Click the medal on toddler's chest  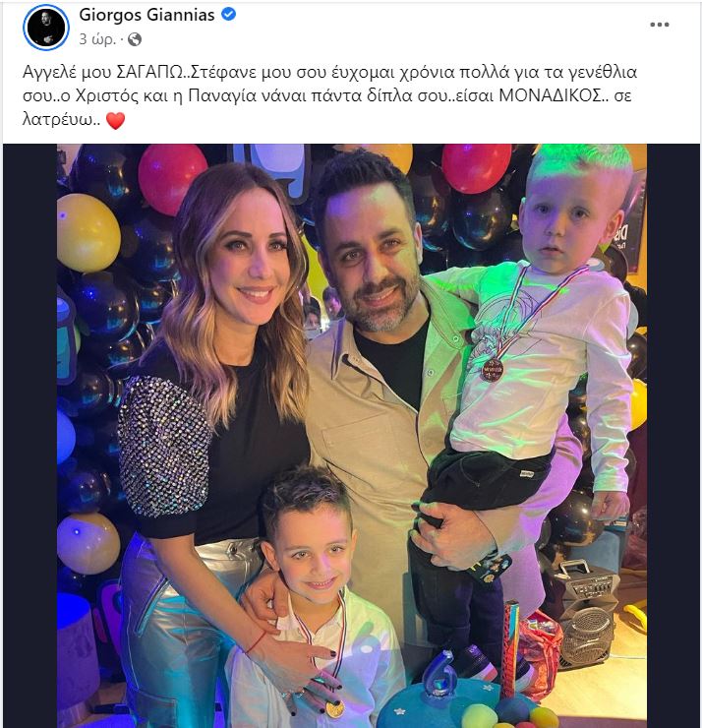click(492, 370)
